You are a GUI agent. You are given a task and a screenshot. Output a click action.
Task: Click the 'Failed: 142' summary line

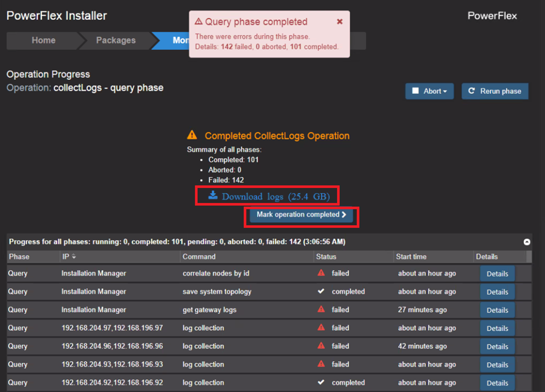(226, 180)
